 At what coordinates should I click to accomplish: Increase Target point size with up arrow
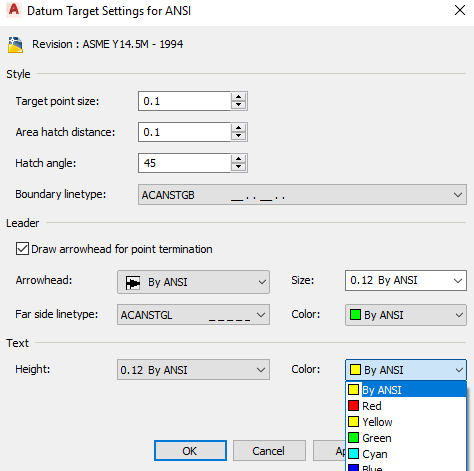coord(238,97)
